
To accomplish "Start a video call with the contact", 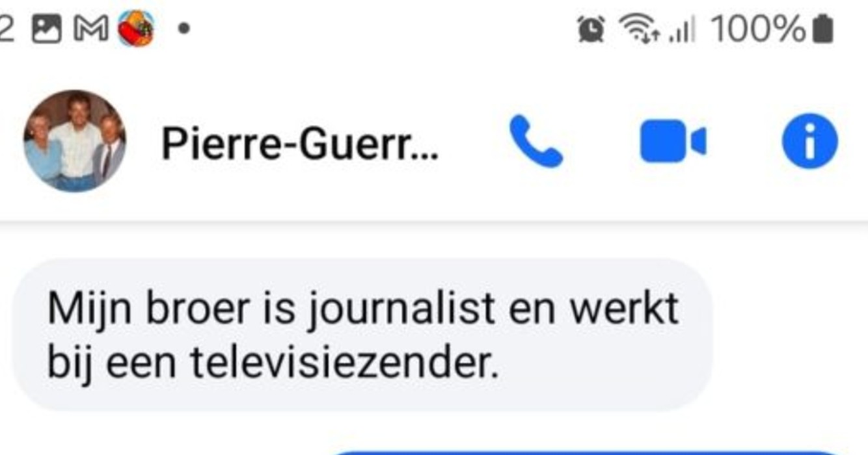I will pos(673,141).
